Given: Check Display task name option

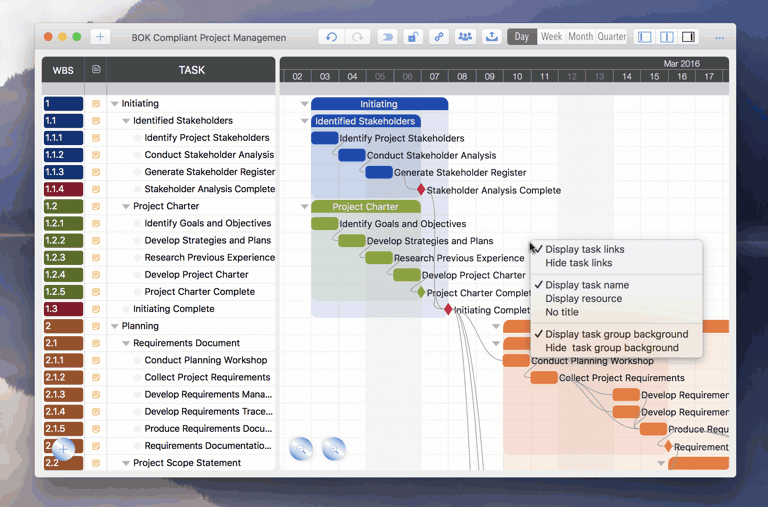Looking at the screenshot, I should coord(587,285).
